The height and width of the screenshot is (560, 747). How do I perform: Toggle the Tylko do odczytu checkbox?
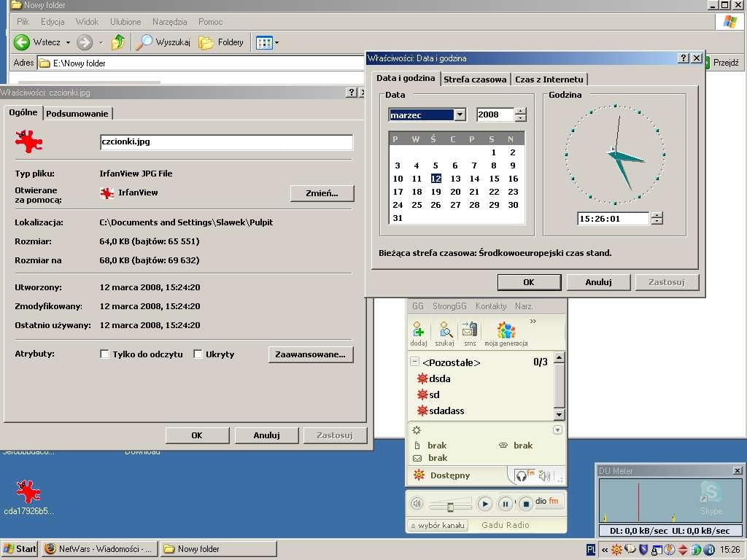click(x=104, y=354)
